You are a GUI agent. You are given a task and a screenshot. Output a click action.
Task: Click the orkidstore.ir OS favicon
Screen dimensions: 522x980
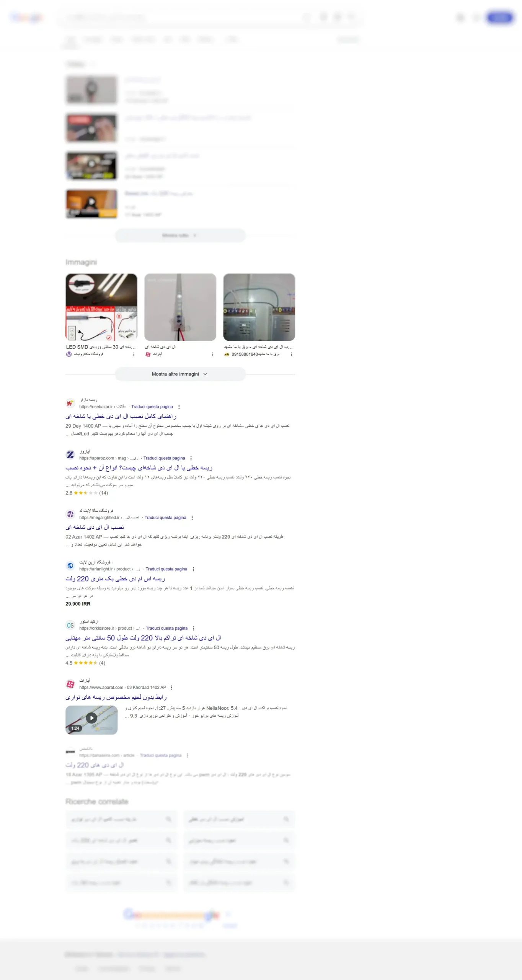[x=70, y=625]
